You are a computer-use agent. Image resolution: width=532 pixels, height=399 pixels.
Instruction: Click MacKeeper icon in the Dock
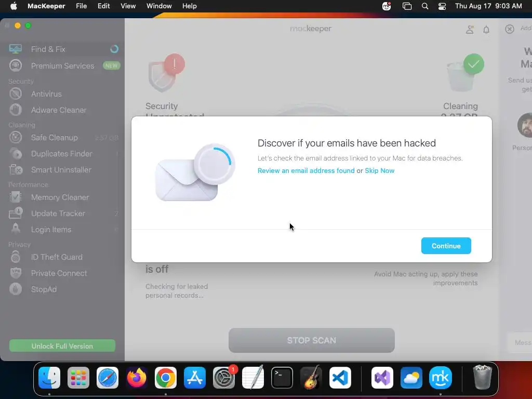click(441, 378)
